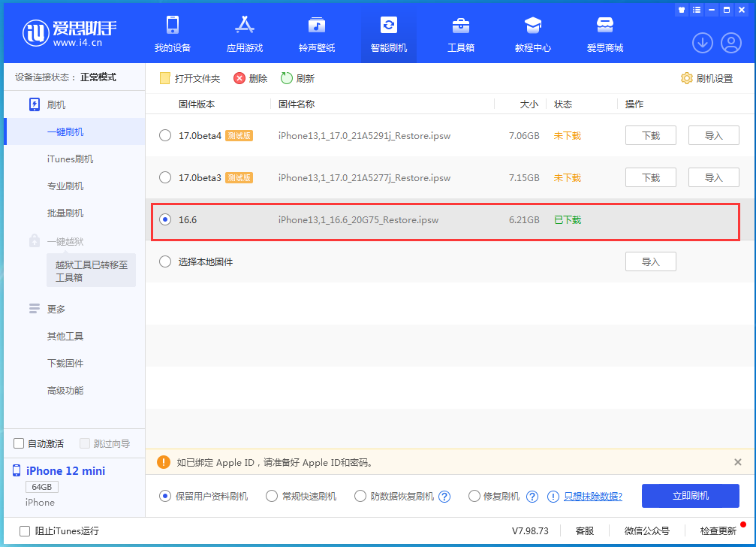Dismiss the Apple ID warning banner

(x=739, y=462)
